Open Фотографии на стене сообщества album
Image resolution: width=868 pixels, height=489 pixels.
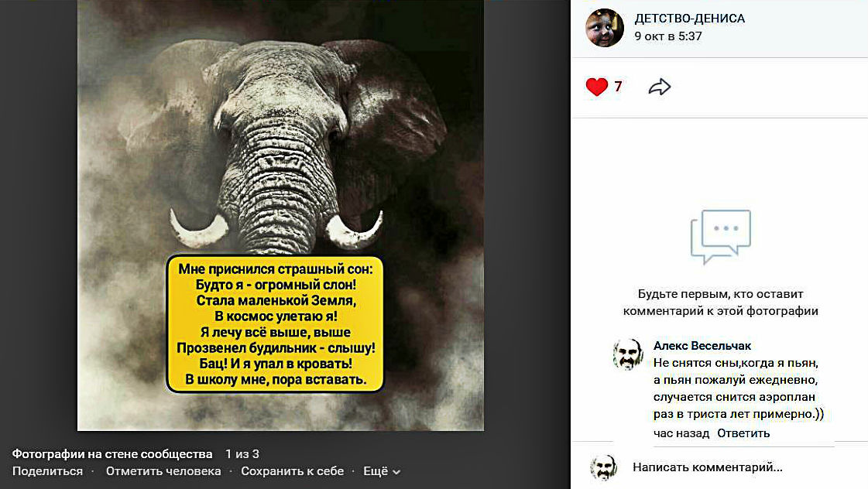point(112,454)
